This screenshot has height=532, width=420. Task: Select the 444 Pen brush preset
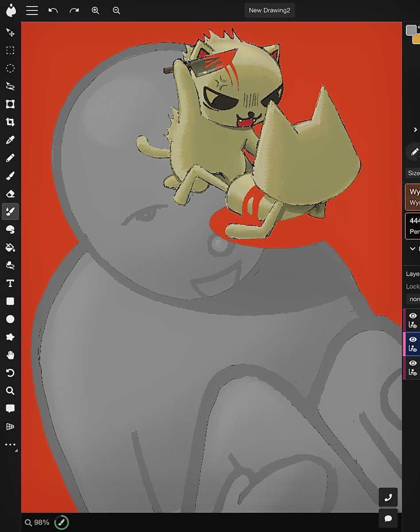coord(413,226)
